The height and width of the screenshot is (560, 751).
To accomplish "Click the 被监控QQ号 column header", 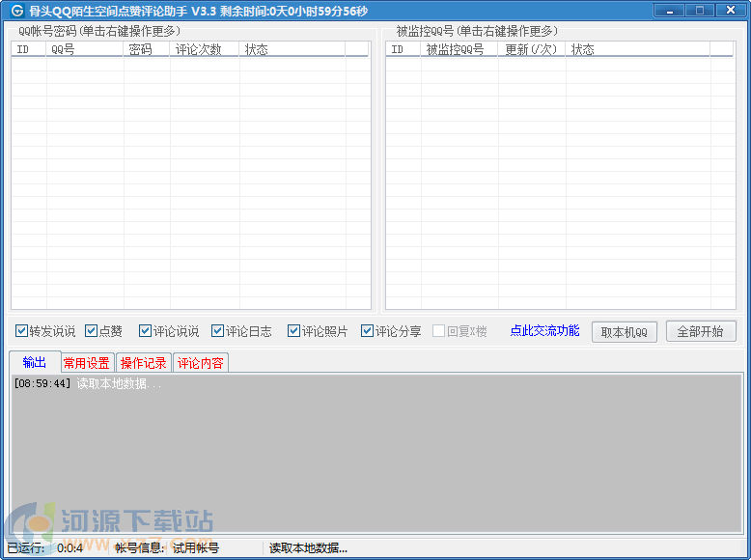I will (x=459, y=49).
